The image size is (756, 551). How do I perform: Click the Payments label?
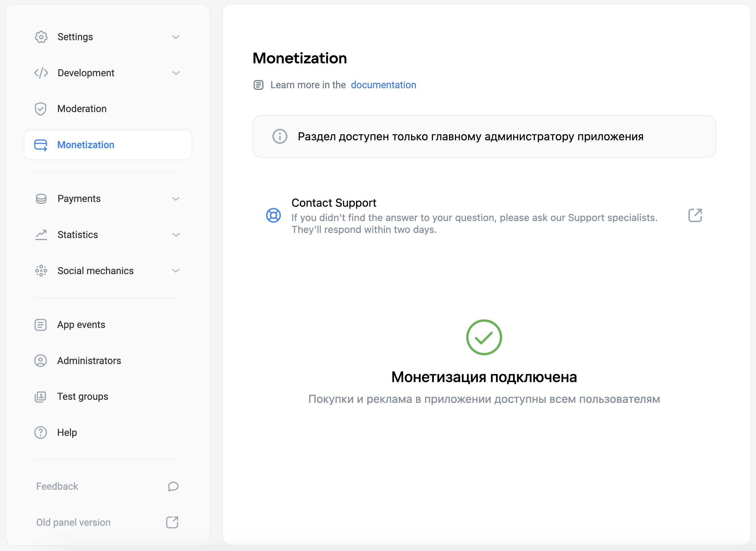79,199
